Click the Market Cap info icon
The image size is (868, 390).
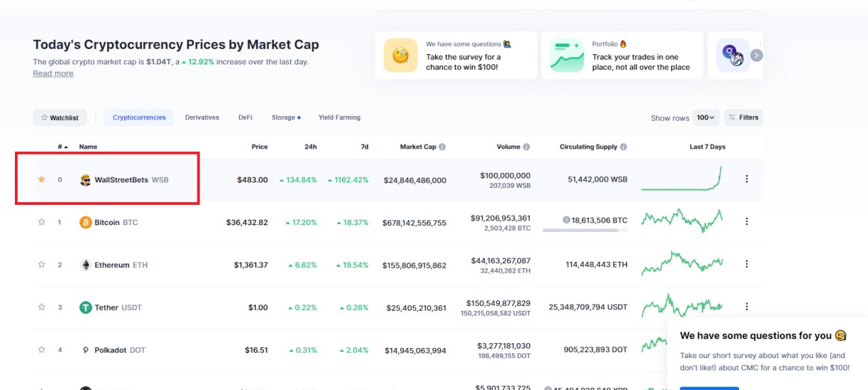pyautogui.click(x=442, y=147)
